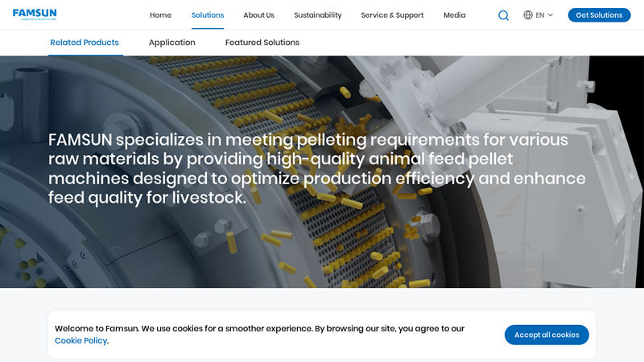Switch to the Featured Solutions tab
Viewport: 644px width, 362px height.
coord(262,43)
